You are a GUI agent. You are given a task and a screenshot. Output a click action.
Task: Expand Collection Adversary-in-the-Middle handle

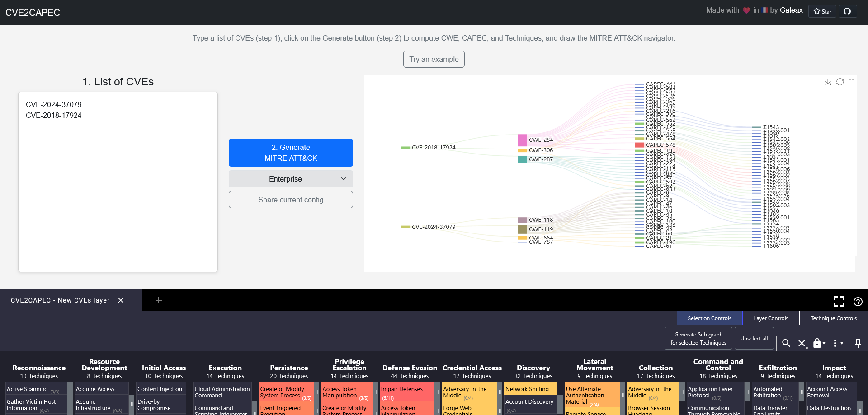(x=683, y=392)
